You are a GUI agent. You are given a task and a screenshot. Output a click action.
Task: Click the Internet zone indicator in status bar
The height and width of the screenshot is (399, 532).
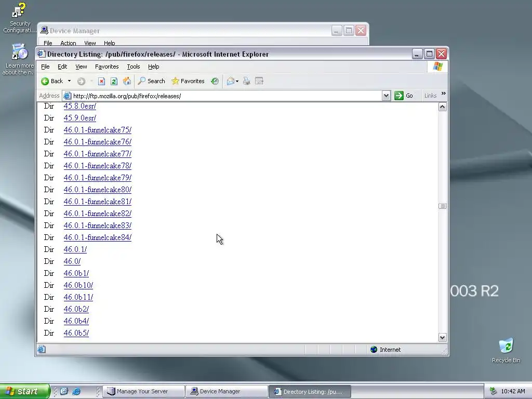pos(385,350)
